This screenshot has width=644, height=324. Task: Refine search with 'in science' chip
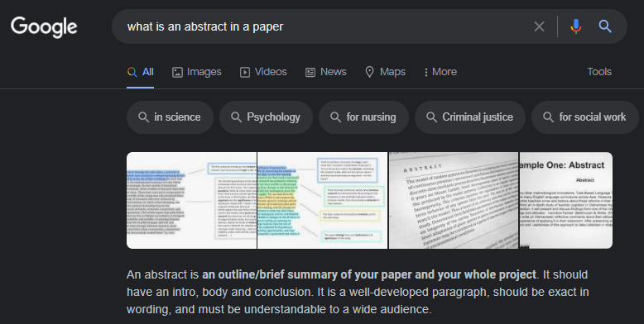coord(170,117)
